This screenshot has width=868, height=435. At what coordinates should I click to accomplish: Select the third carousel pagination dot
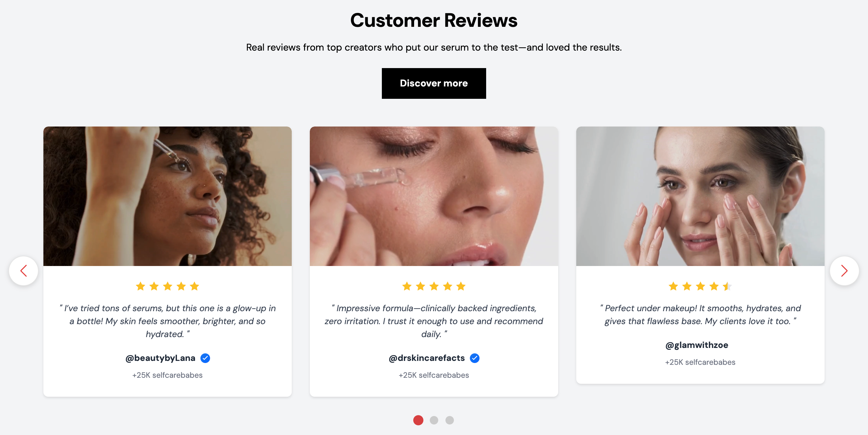pyautogui.click(x=449, y=420)
